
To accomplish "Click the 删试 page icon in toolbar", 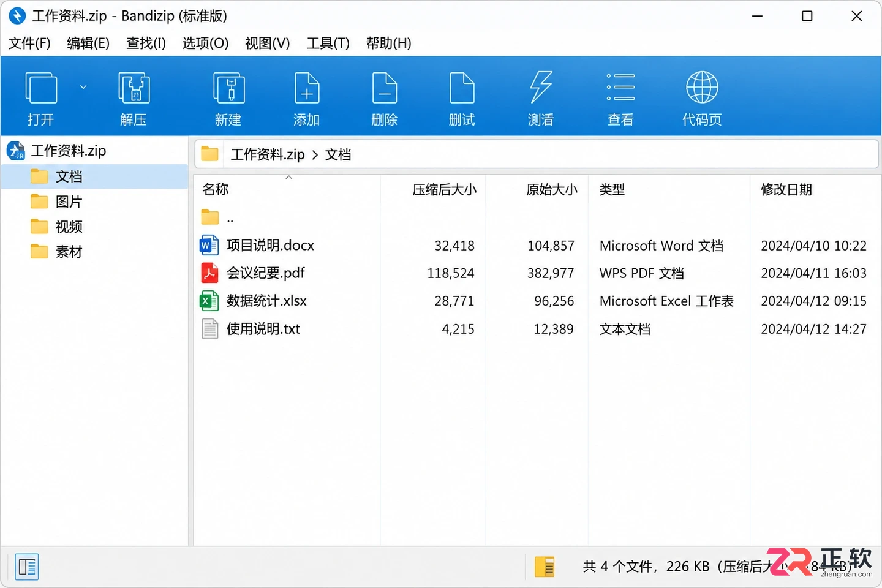I will click(x=462, y=88).
